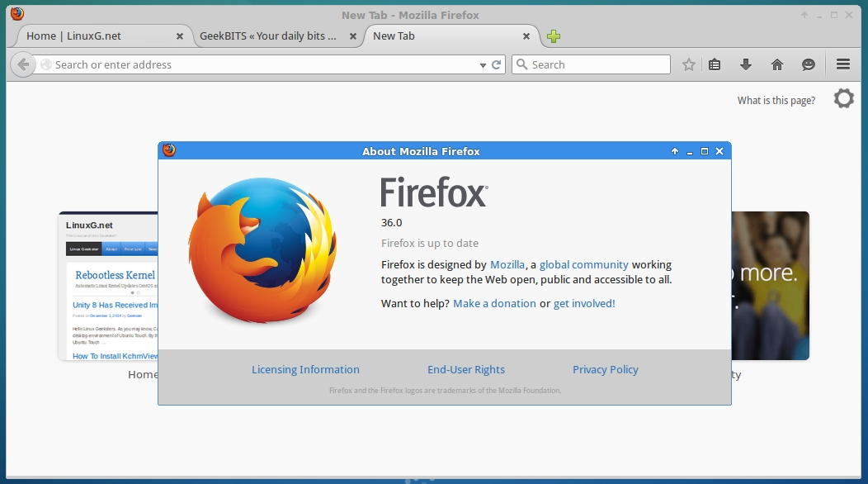Minimize the main Firefox window
The width and height of the screenshot is (868, 484).
tap(819, 16)
